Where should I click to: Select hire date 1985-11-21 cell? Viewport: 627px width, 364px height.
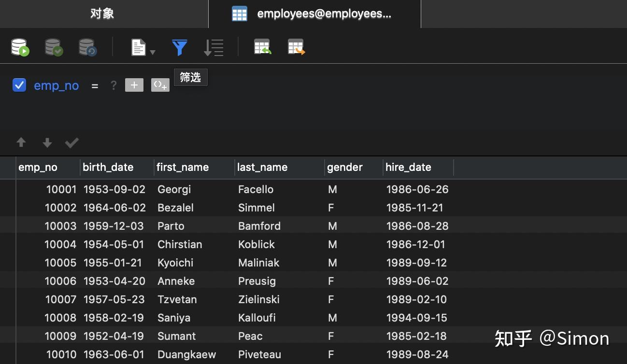pos(418,208)
